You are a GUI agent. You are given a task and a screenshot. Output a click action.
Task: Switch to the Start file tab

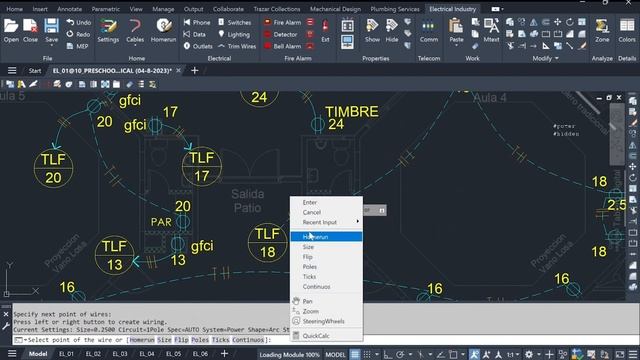pos(35,71)
